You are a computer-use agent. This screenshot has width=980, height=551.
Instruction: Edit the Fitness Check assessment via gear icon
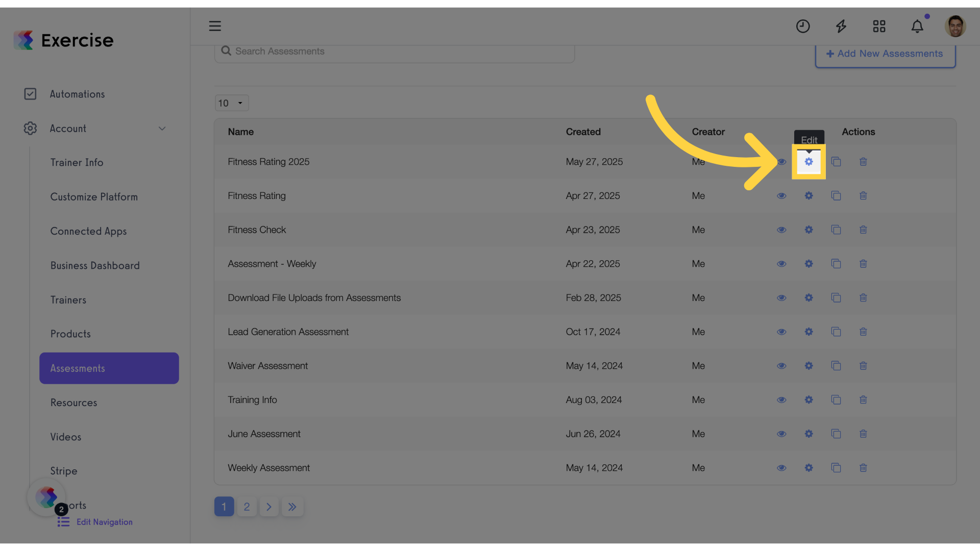[x=808, y=230]
